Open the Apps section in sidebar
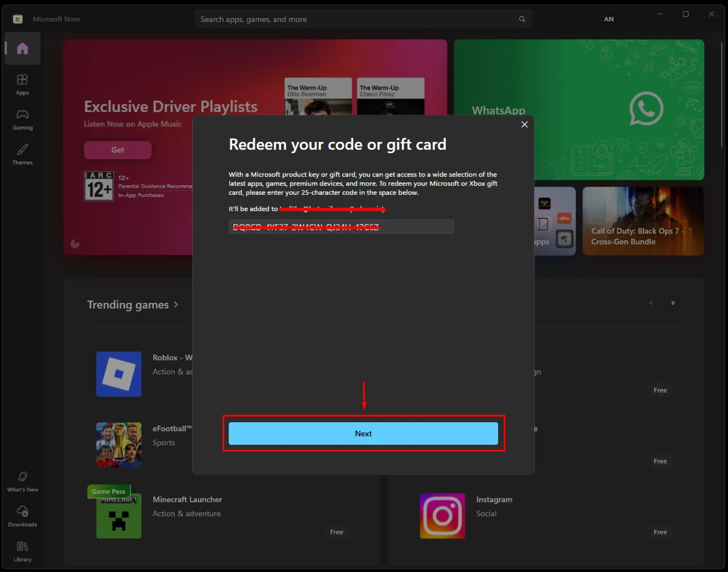The width and height of the screenshot is (728, 572). (x=23, y=84)
